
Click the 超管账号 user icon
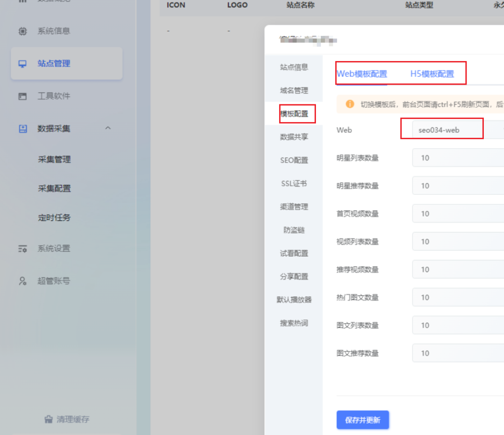[x=23, y=281]
